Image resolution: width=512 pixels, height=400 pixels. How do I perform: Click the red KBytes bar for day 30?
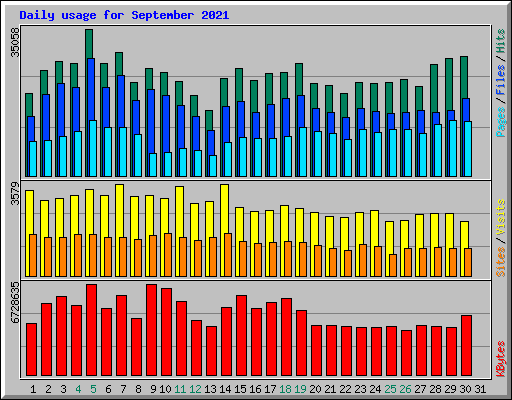pyautogui.click(x=466, y=346)
